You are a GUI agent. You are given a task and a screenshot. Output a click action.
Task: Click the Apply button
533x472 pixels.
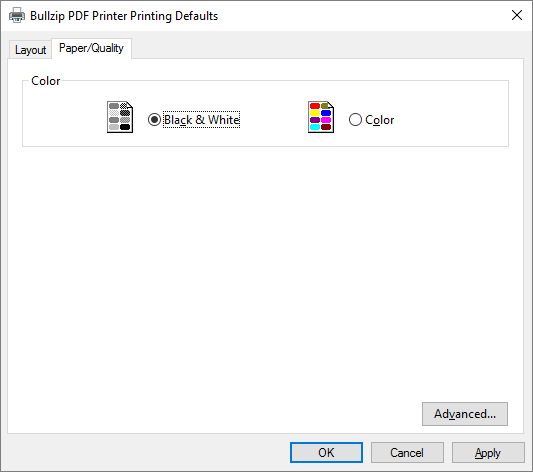[x=488, y=453]
